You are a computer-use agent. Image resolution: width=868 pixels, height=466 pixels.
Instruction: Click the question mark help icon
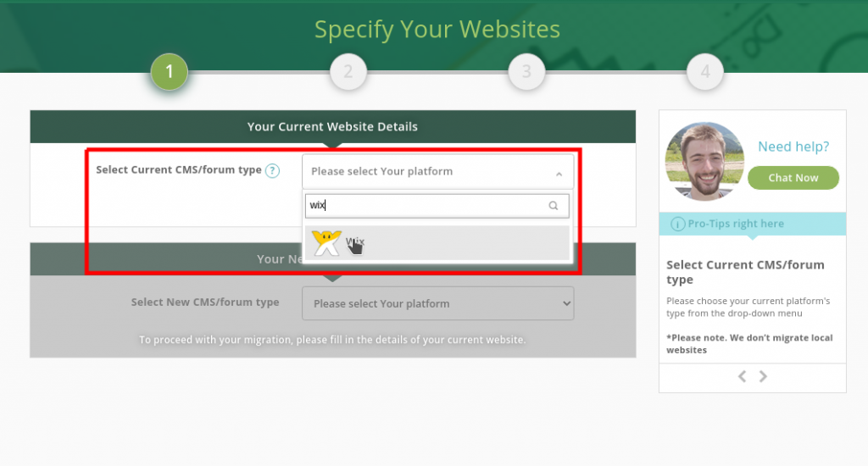tap(272, 170)
